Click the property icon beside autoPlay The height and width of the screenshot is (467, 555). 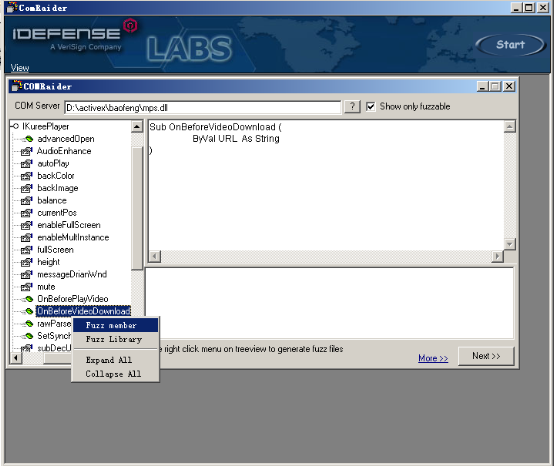(x=26, y=164)
